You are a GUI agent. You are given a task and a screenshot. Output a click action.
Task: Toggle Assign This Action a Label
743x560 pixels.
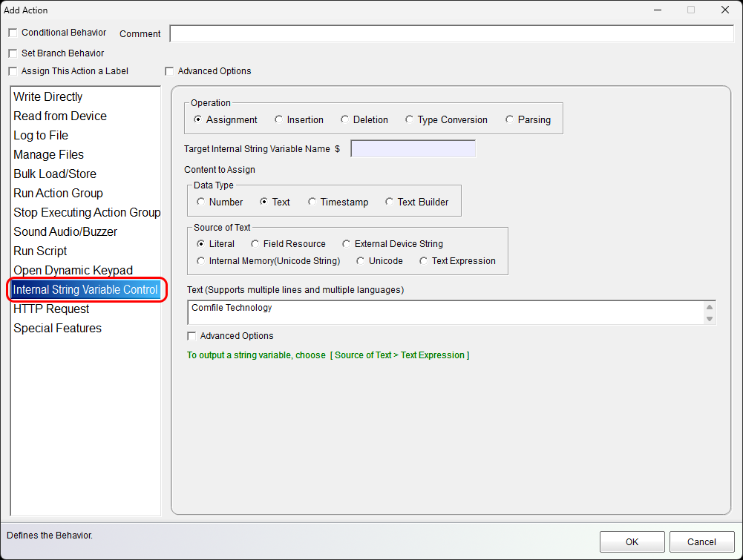(x=12, y=71)
